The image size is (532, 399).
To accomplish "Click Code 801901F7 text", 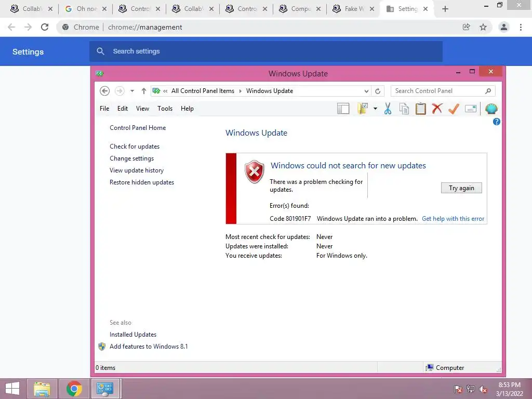I will (x=290, y=219).
